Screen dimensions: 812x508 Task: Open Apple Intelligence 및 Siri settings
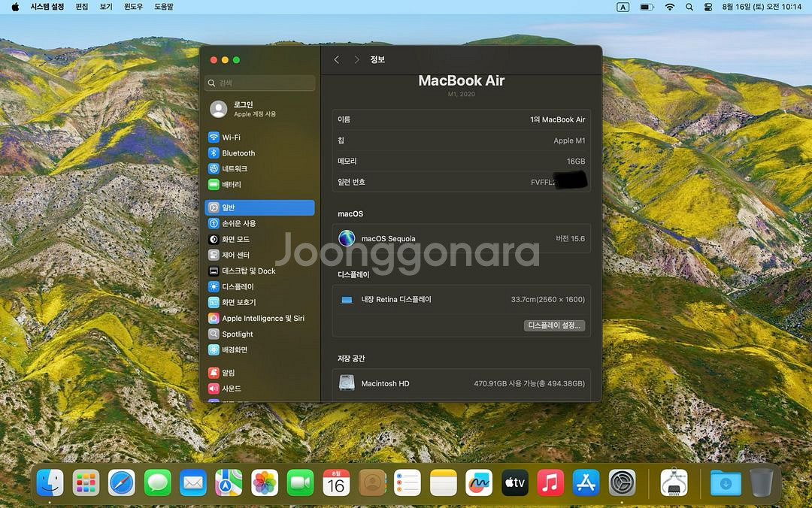(259, 318)
